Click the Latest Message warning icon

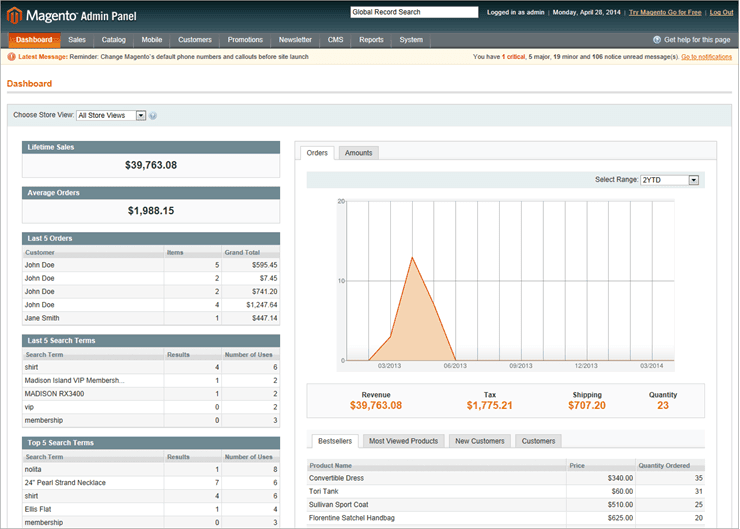point(11,57)
